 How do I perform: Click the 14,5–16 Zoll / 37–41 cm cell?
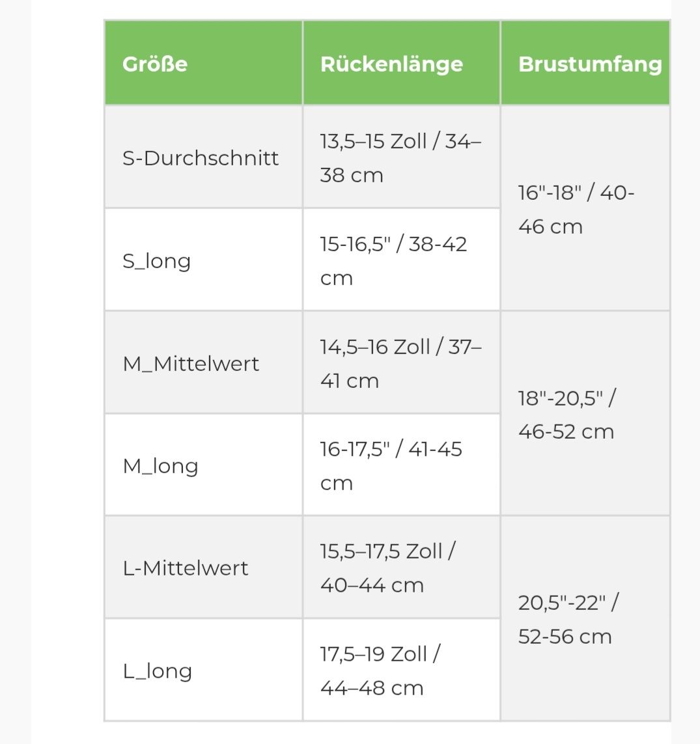point(402,363)
